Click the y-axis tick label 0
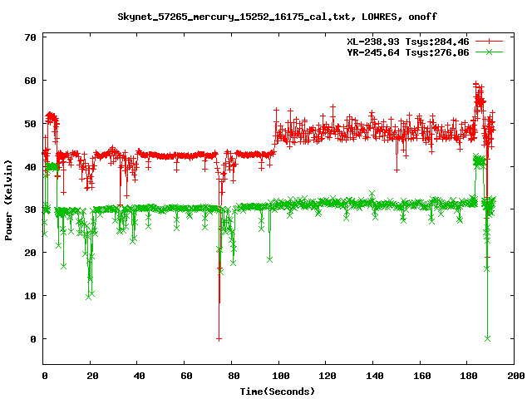The width and height of the screenshot is (532, 399). point(33,338)
